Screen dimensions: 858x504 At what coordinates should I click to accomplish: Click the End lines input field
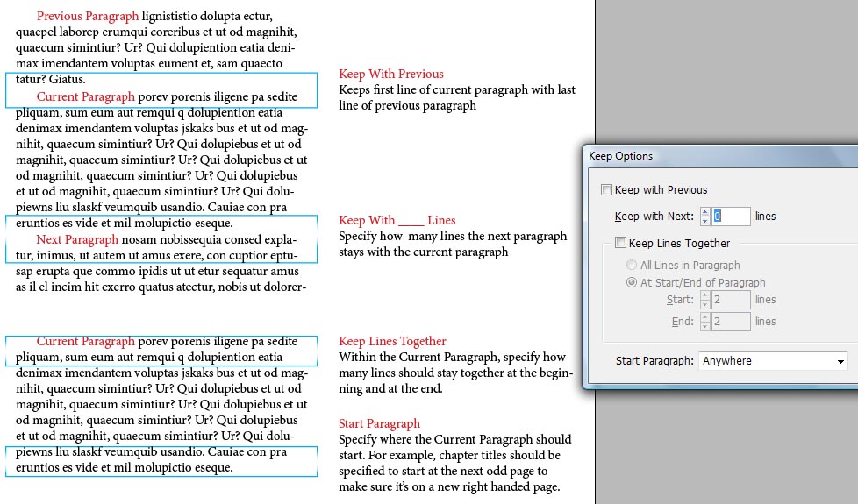tap(732, 322)
